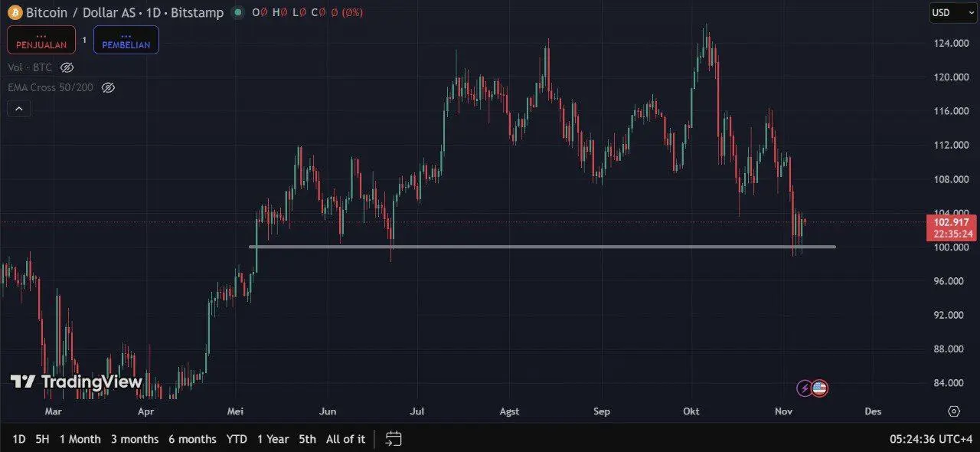The height and width of the screenshot is (452, 980).
Task: Select the horizontal support line at 100.000
Action: click(x=542, y=247)
